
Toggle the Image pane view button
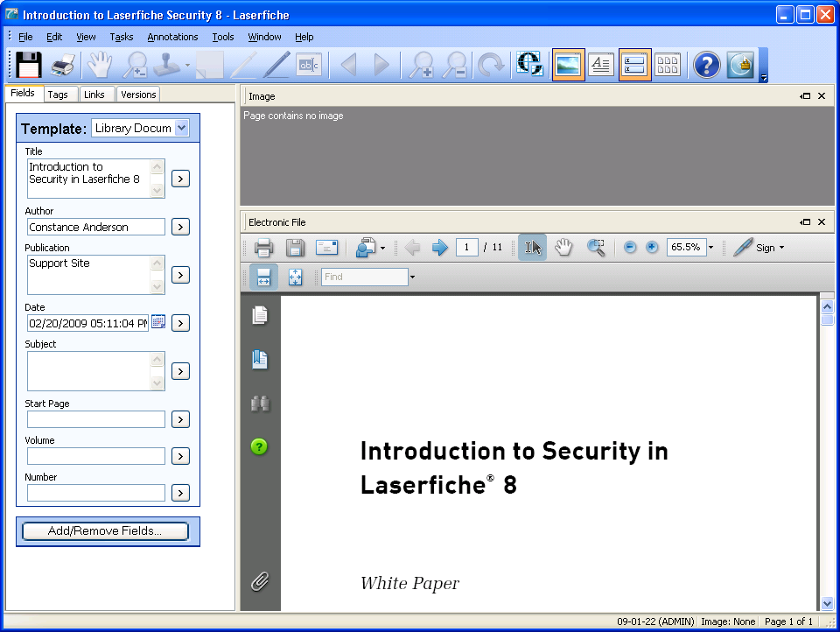click(x=568, y=66)
